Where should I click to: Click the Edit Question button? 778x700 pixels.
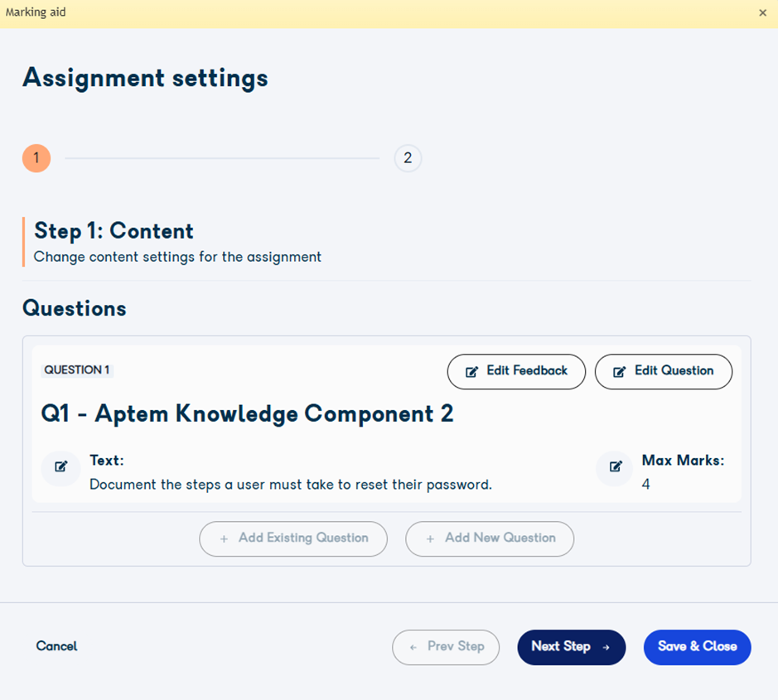point(664,372)
